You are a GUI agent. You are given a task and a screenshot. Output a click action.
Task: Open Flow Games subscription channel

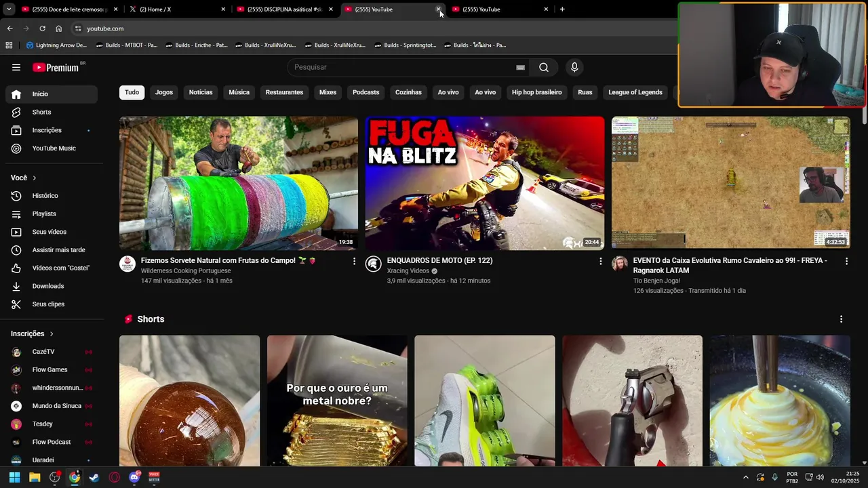coord(52,370)
